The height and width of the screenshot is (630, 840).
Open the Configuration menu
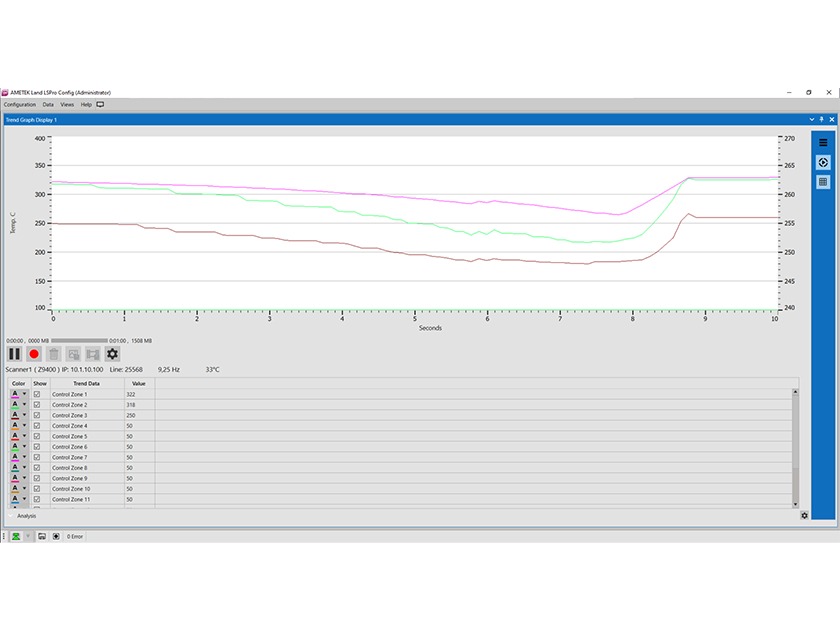pos(19,103)
